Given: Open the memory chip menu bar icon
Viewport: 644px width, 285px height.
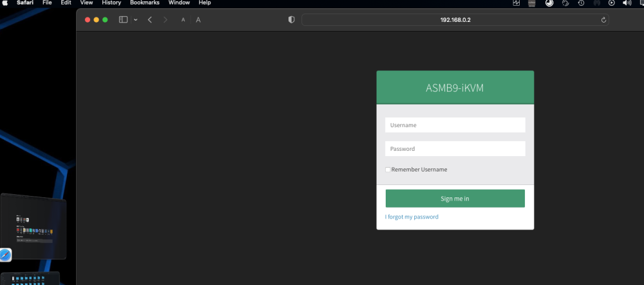Looking at the screenshot, I should click(x=532, y=3).
